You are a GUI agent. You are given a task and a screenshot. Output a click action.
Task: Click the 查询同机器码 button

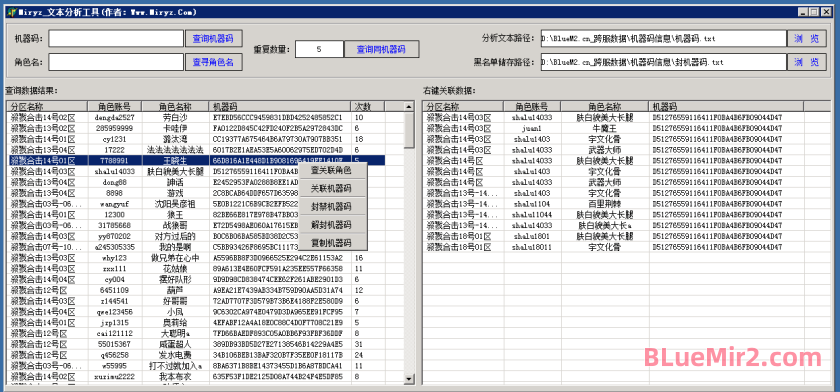[381, 49]
